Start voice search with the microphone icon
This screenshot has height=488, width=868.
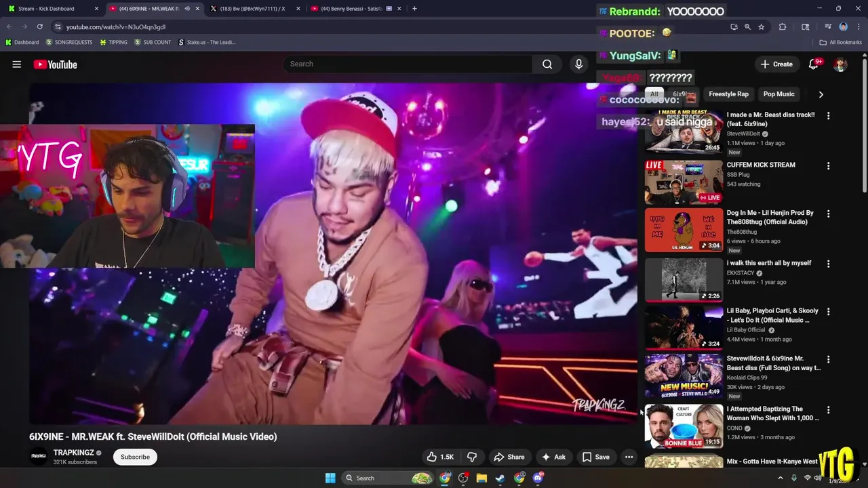tap(578, 64)
